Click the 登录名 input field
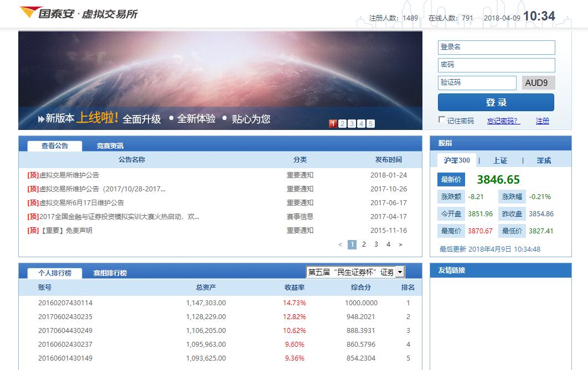 (496, 48)
